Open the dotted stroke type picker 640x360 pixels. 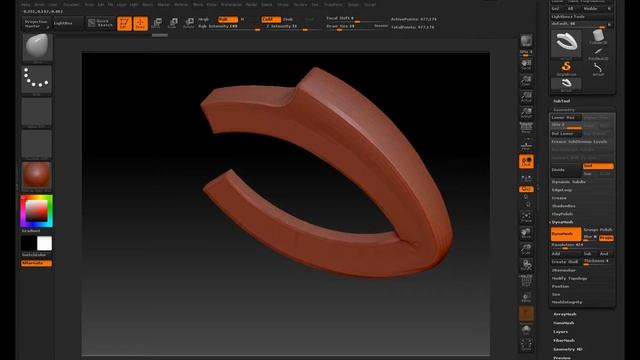click(x=37, y=79)
